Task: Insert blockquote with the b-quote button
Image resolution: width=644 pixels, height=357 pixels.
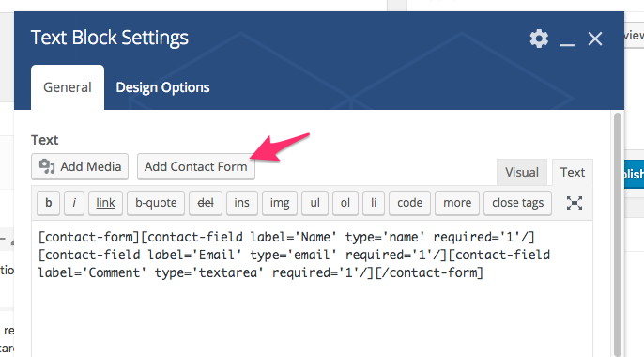Action: pos(156,203)
